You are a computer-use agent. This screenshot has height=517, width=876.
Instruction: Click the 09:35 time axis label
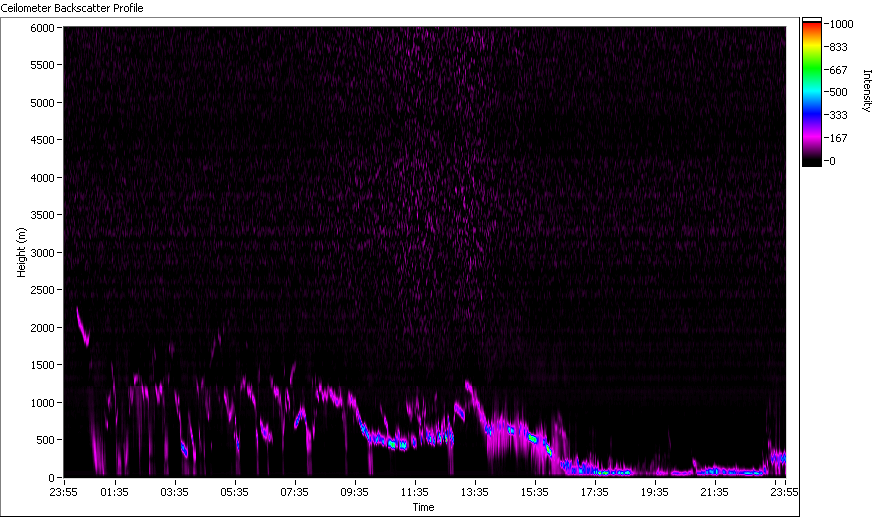pos(354,492)
